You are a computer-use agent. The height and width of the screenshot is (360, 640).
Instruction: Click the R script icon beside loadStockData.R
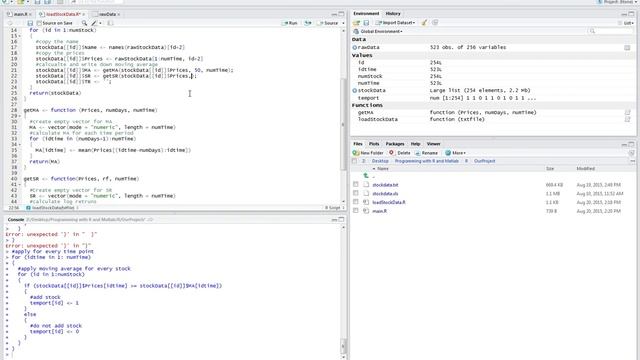[x=366, y=202]
